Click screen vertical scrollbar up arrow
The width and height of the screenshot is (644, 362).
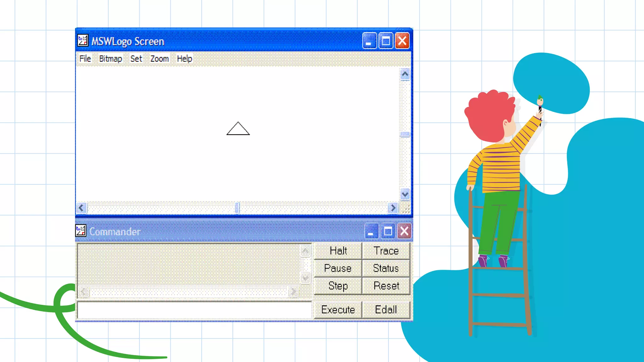405,74
